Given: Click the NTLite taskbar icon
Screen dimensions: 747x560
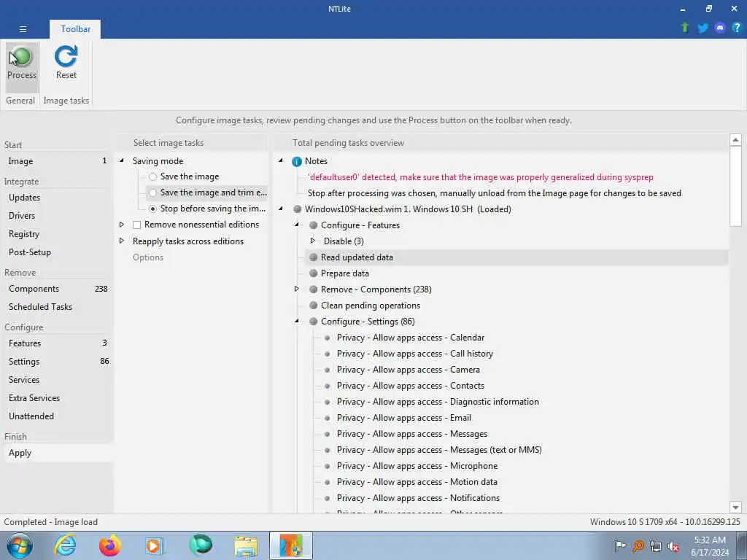Looking at the screenshot, I should tap(291, 545).
